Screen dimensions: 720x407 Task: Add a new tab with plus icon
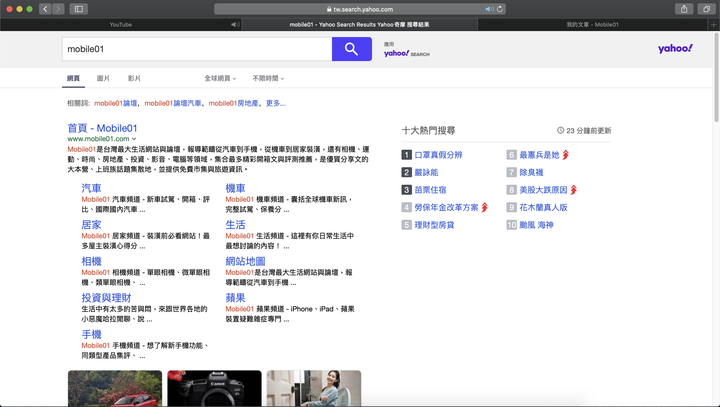pos(714,24)
